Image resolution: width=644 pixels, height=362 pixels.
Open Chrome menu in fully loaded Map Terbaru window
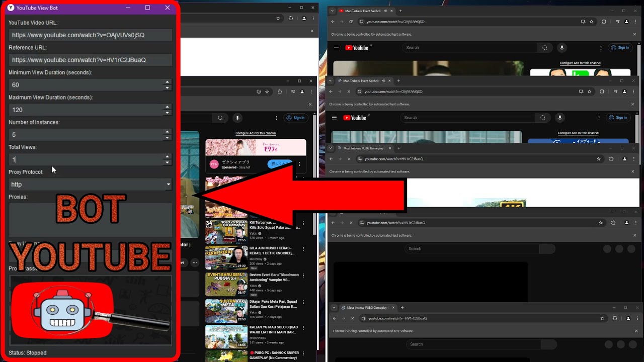634,22
